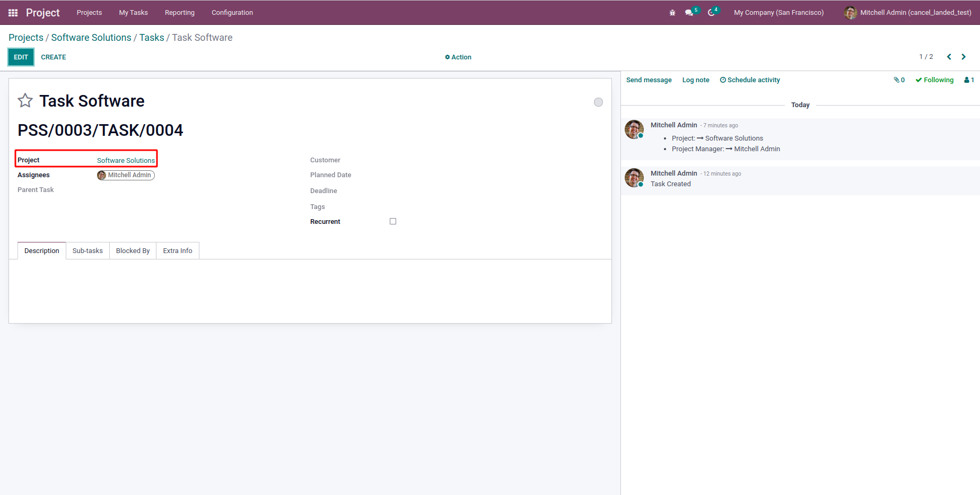Click avatar on the Task Created message

634,178
